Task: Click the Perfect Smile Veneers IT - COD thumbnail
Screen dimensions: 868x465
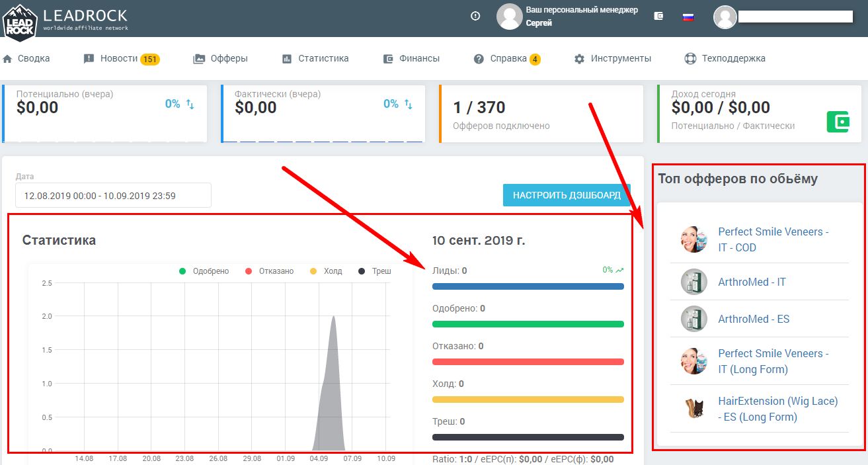Action: click(x=694, y=239)
